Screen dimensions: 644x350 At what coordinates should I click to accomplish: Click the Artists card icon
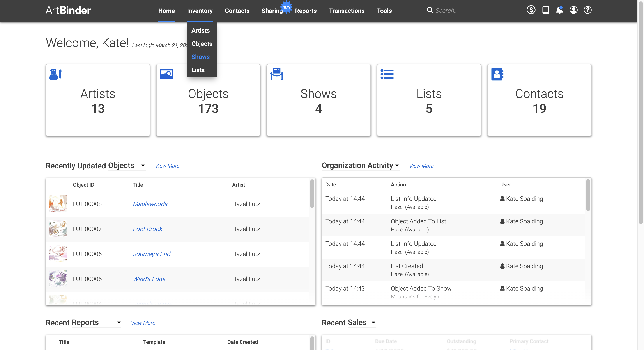click(x=55, y=74)
